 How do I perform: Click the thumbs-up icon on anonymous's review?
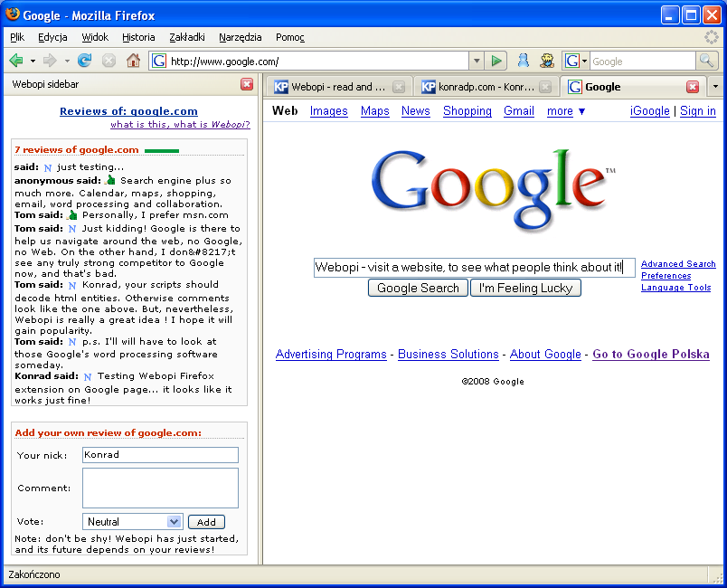tap(110, 180)
